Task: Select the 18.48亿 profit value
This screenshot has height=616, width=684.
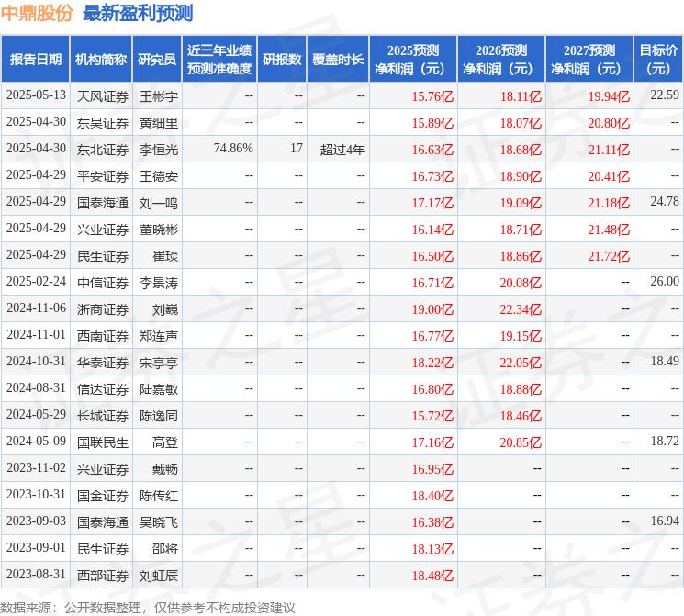Action: [432, 576]
